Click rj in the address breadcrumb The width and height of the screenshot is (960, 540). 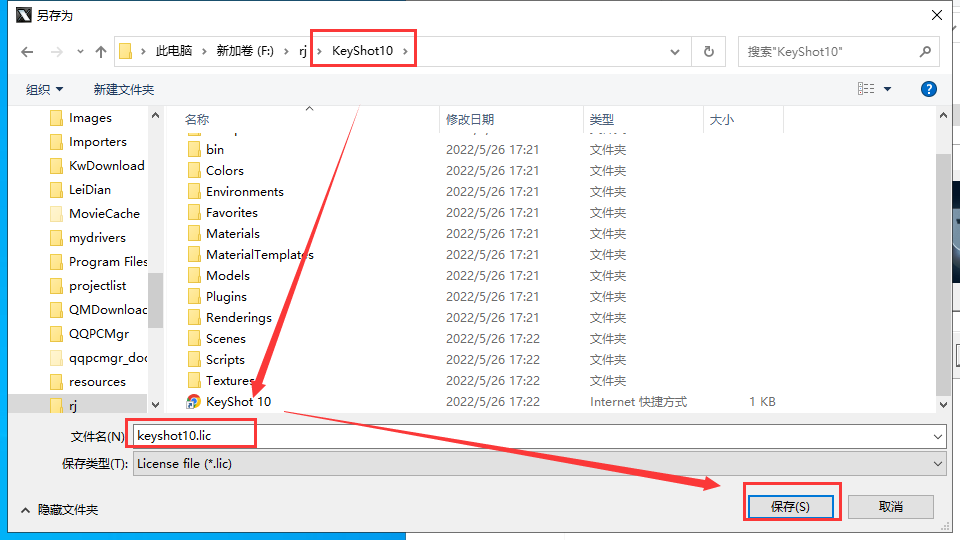point(302,51)
